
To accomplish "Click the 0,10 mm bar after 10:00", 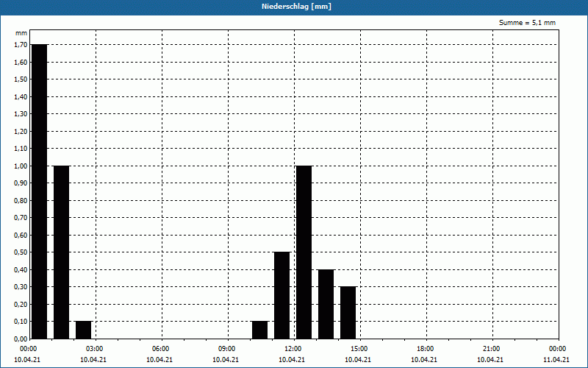I will click(x=260, y=330).
